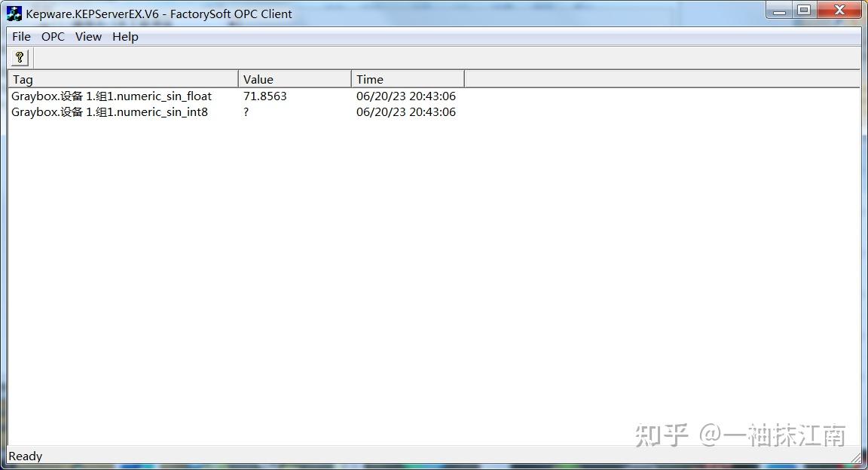This screenshot has width=868, height=470.
Task: Click the timestamp of the numeric_sin_int8 tag
Action: tap(406, 111)
